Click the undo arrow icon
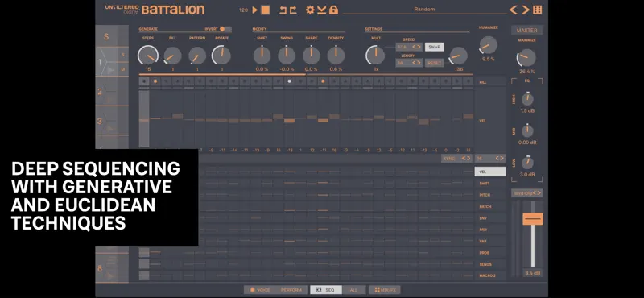Image resolution: width=644 pixels, height=298 pixels. click(283, 10)
